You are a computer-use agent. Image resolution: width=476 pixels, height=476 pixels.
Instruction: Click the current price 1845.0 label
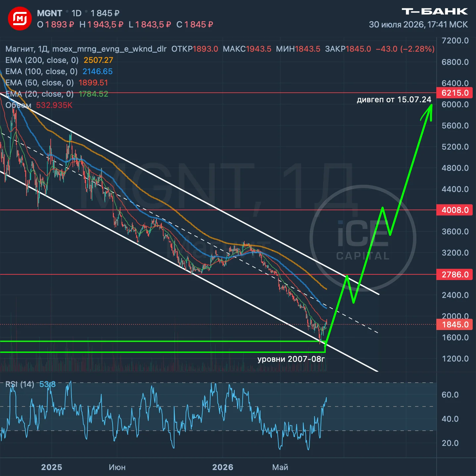coord(454,325)
